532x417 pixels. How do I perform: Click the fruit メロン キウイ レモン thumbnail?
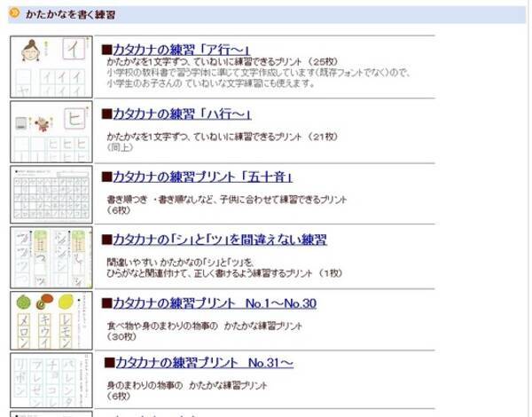(51, 320)
